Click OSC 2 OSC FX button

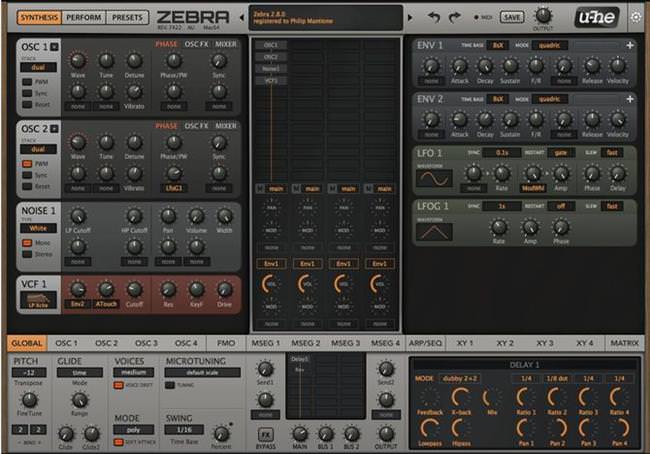coord(196,126)
